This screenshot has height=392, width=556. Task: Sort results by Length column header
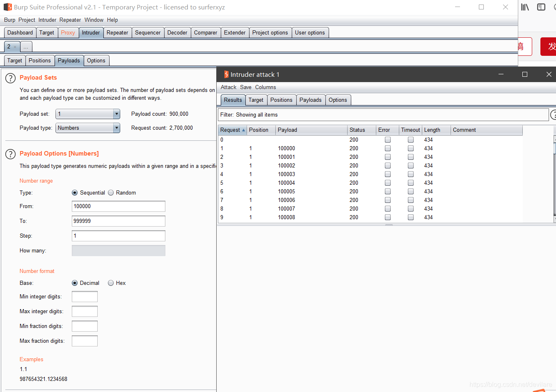coord(436,130)
